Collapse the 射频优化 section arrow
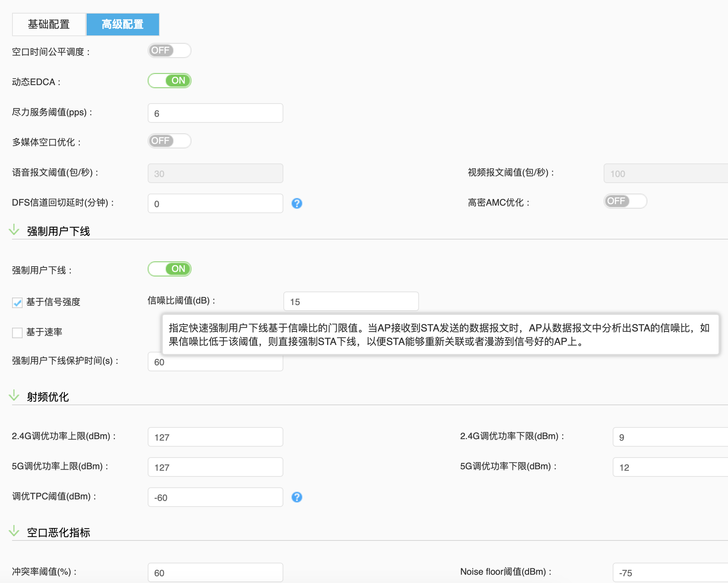Viewport: 728px width, 583px height. (x=14, y=395)
